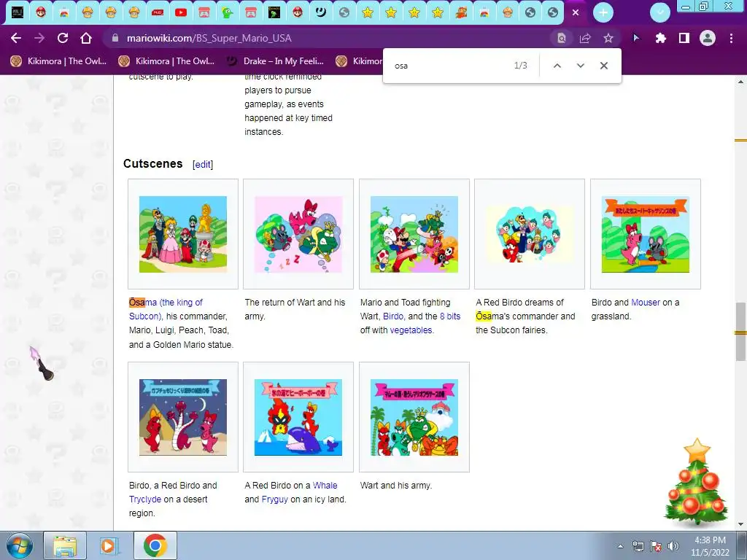
Task: Open Chrome's three-dot menu
Action: coord(731,38)
